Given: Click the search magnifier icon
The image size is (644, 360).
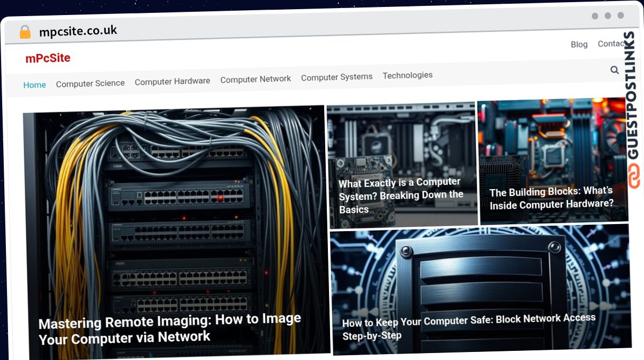Looking at the screenshot, I should pyautogui.click(x=614, y=70).
